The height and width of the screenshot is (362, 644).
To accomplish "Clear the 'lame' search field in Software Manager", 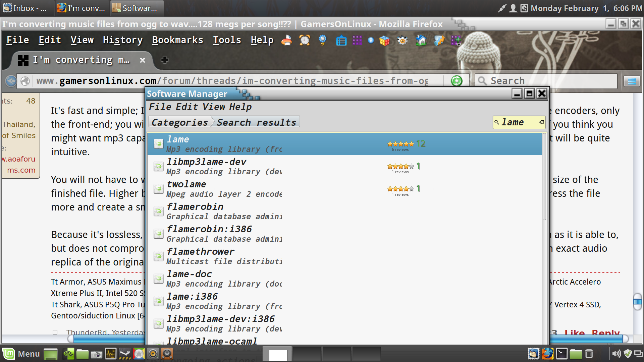I will coord(541,122).
